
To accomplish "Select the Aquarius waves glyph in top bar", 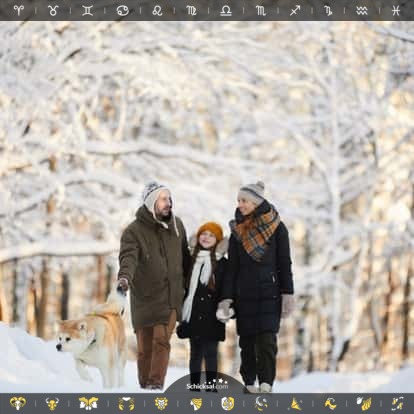I will 362,10.
